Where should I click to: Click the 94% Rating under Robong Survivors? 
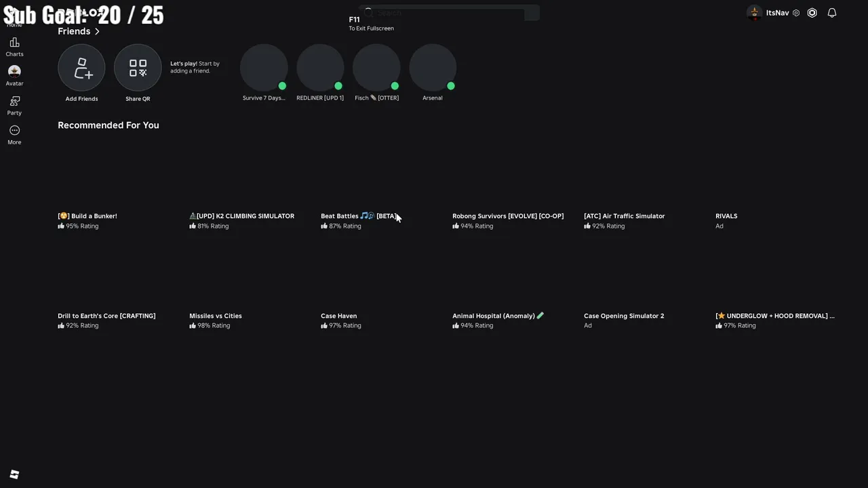coord(473,226)
